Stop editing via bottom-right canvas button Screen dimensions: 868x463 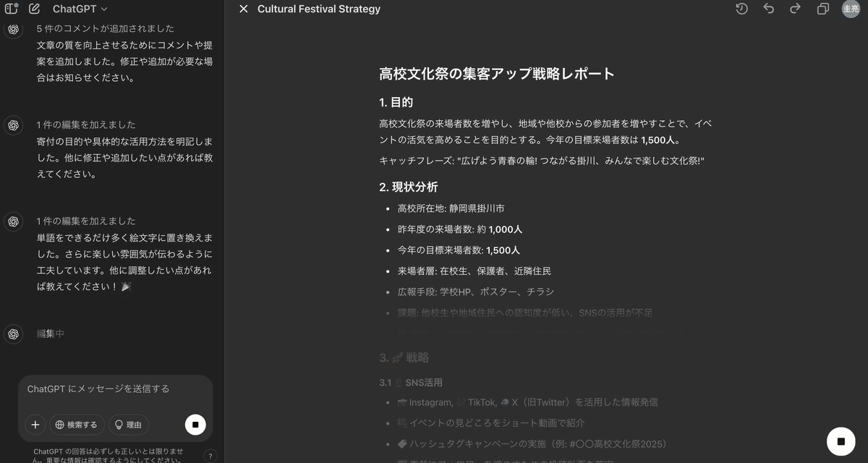point(841,441)
